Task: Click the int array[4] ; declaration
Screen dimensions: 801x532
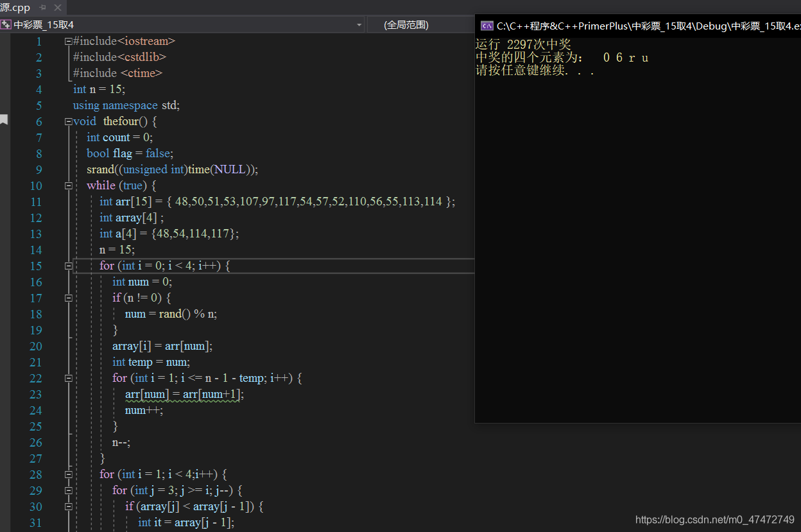Action: tap(132, 218)
